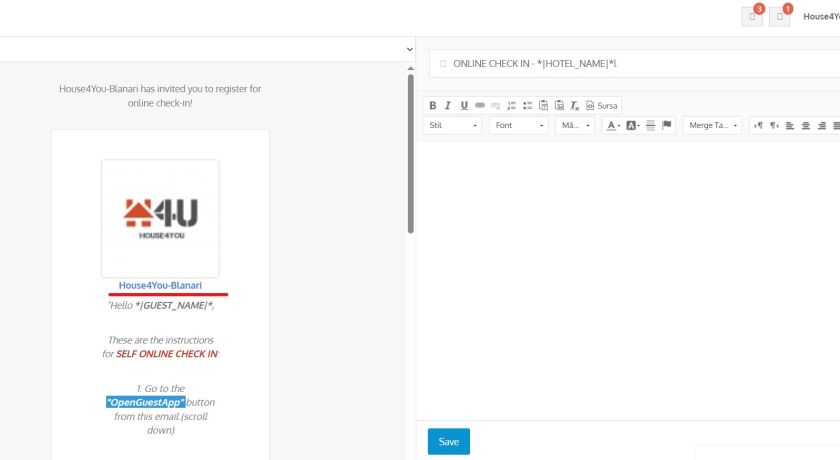Click the paste as plain text icon
This screenshot has height=460, width=840.
tap(543, 105)
